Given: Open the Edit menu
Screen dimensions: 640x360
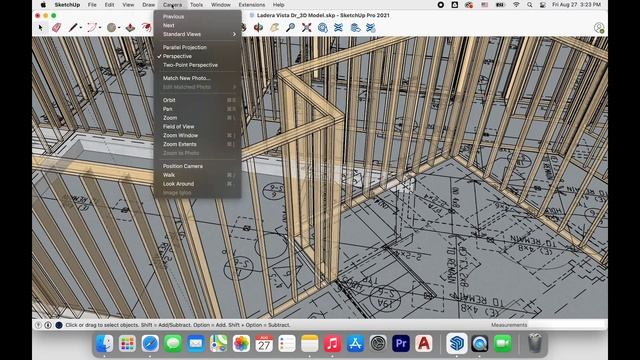Looking at the screenshot, I should 109,5.
